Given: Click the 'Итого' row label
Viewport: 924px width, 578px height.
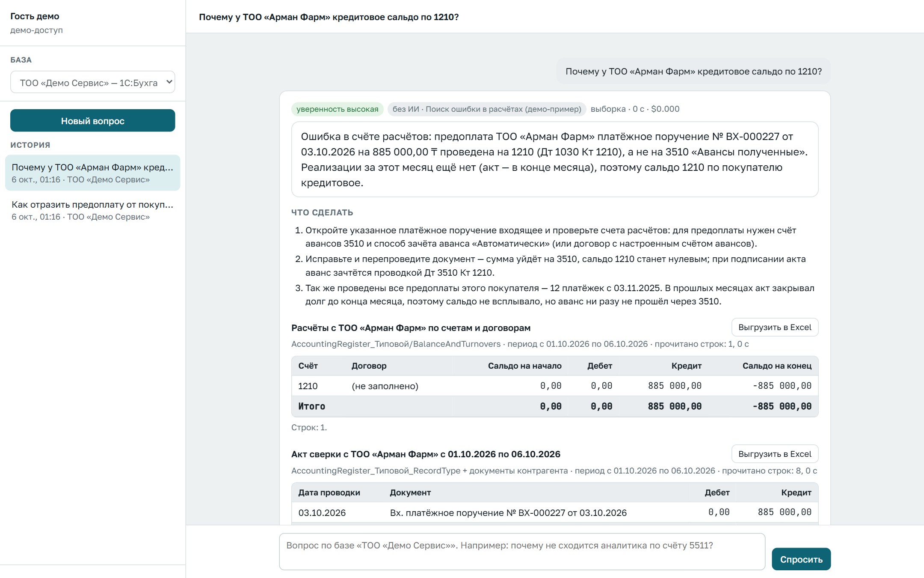Looking at the screenshot, I should tap(311, 406).
